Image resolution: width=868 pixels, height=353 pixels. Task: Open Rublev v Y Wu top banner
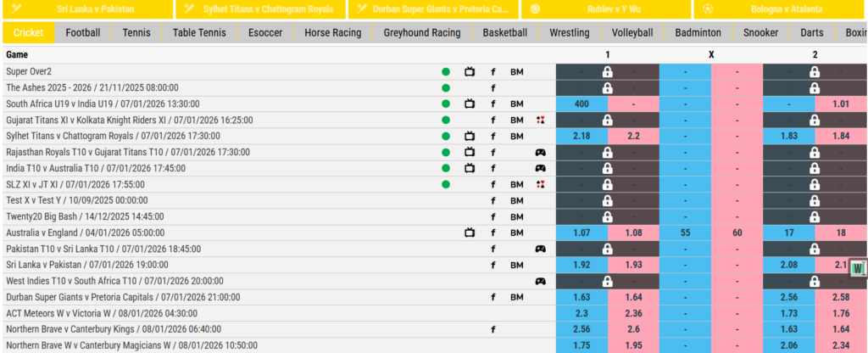click(x=605, y=8)
